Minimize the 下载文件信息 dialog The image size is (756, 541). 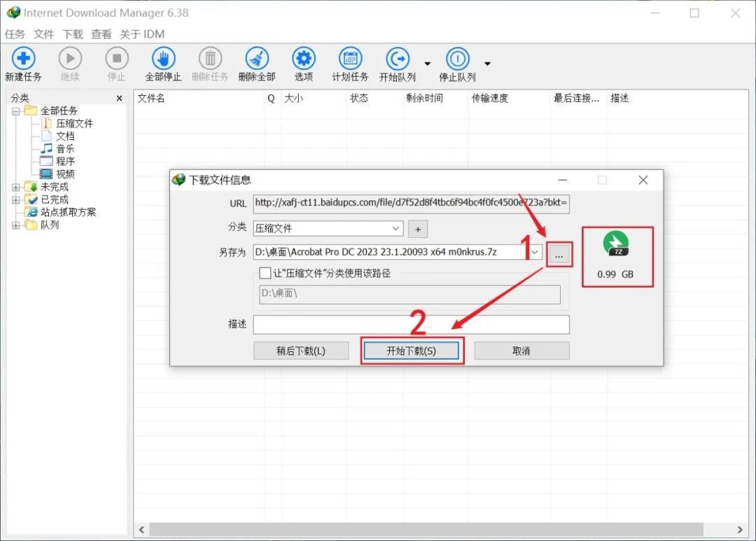click(562, 181)
